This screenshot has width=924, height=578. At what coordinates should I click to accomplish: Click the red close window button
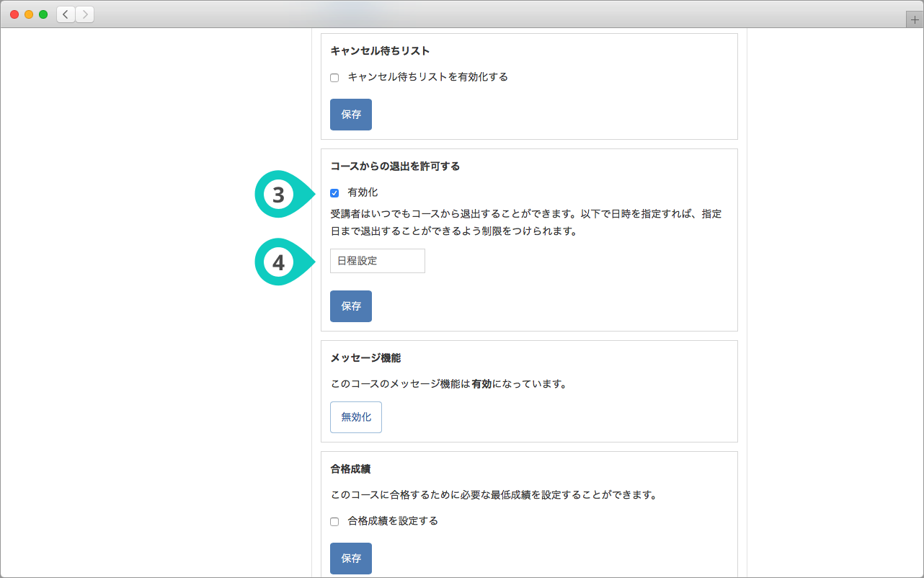click(x=14, y=14)
